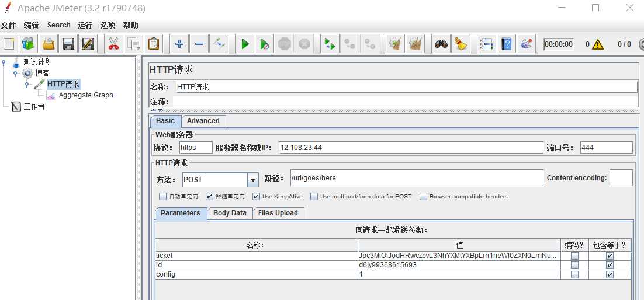Click the Paste clipboard icon
This screenshot has width=644, height=300.
point(153,44)
